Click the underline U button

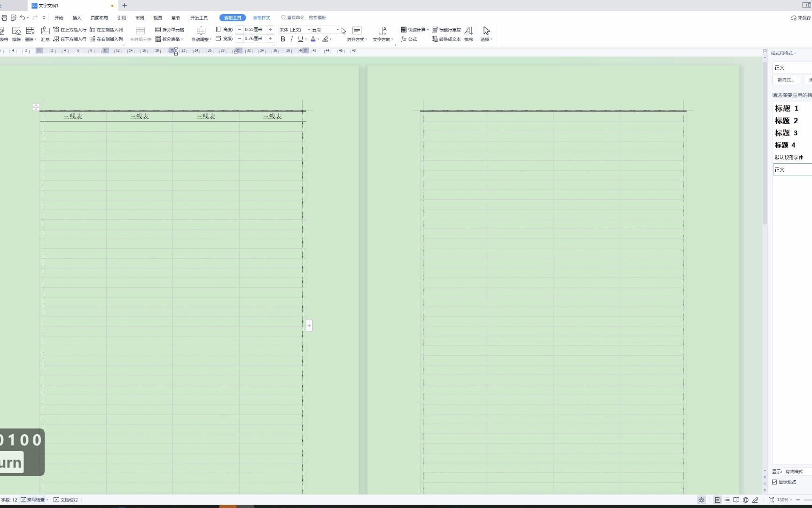[x=300, y=39]
